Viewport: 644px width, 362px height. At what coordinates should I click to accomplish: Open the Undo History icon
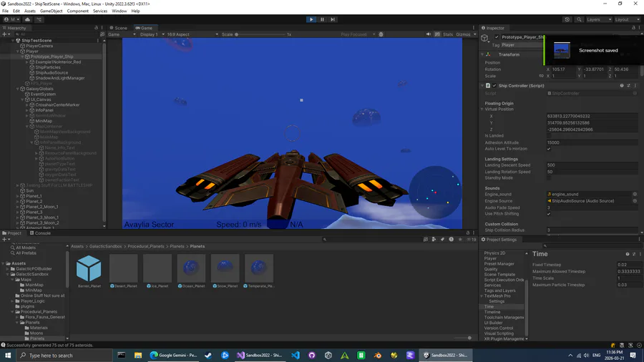(567, 19)
